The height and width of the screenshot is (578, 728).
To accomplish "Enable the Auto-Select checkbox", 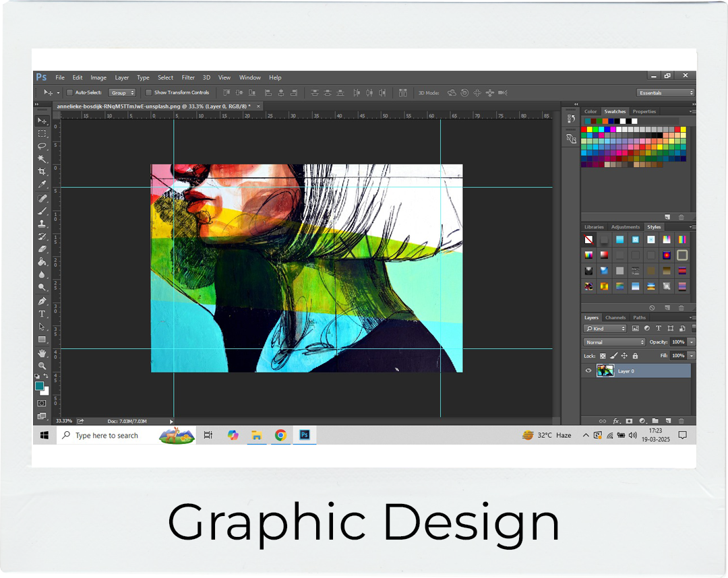I will click(69, 93).
